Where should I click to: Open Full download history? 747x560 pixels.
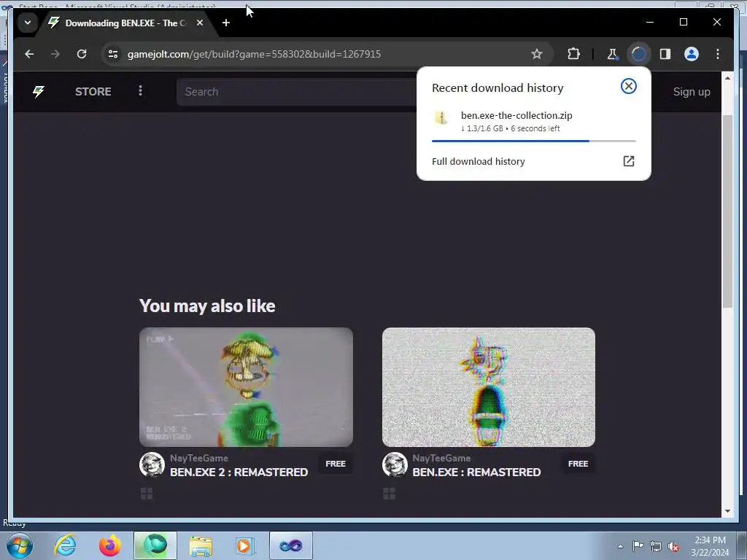[533, 161]
